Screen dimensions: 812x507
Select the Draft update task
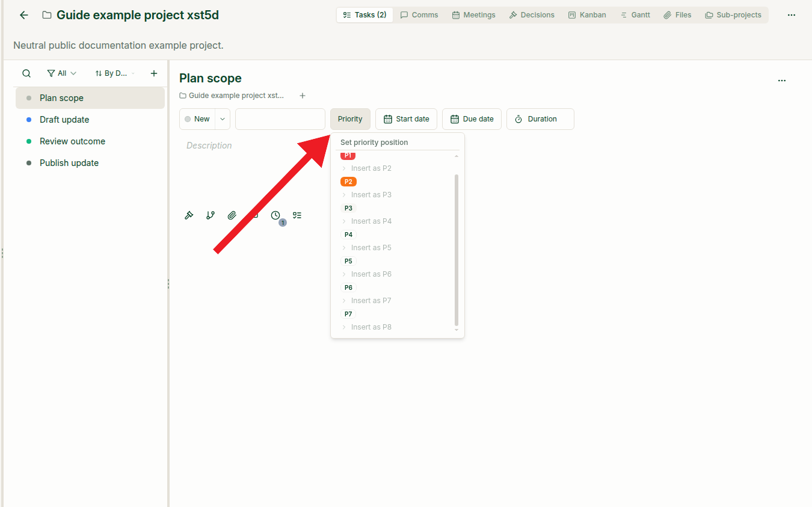coord(90,120)
